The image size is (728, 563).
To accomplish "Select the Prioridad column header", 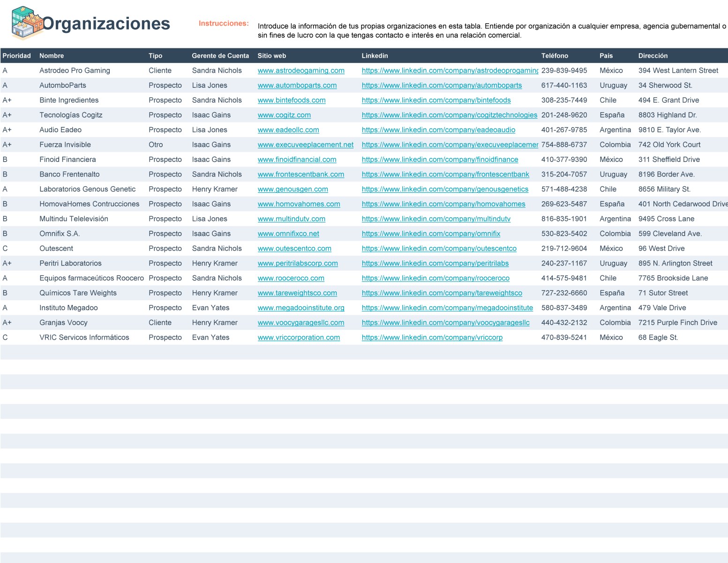I will tap(17, 56).
